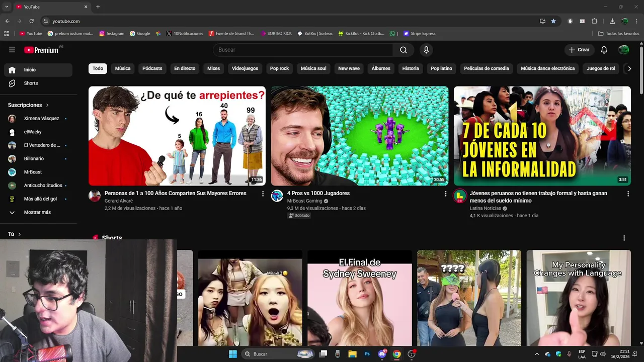Select the Mixes filter chip

coord(214,68)
